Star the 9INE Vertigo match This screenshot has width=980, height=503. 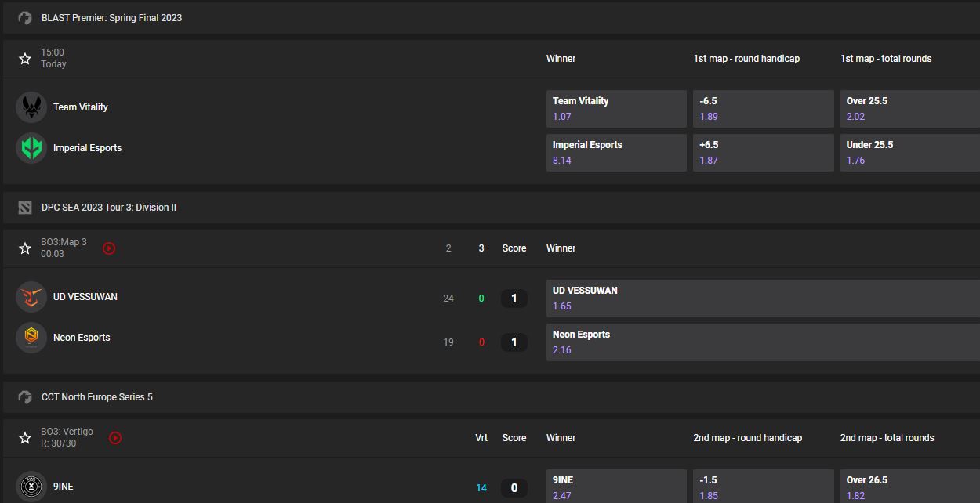click(25, 438)
